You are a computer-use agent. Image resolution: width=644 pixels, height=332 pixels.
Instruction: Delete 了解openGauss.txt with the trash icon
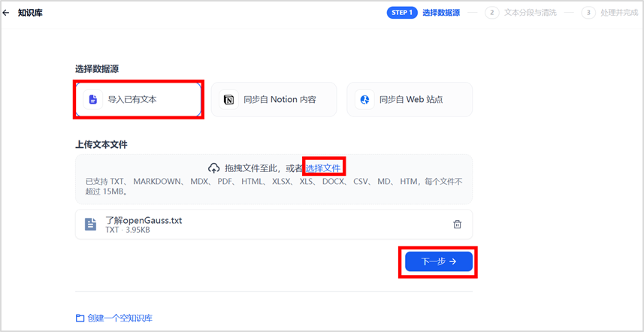point(457,224)
